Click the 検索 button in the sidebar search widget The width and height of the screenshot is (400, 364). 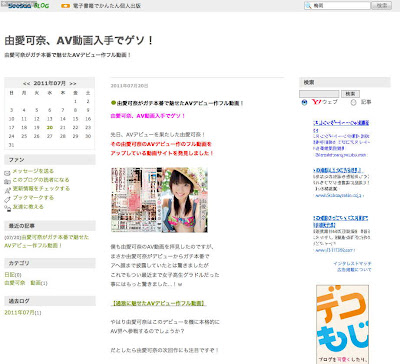pyautogui.click(x=350, y=94)
